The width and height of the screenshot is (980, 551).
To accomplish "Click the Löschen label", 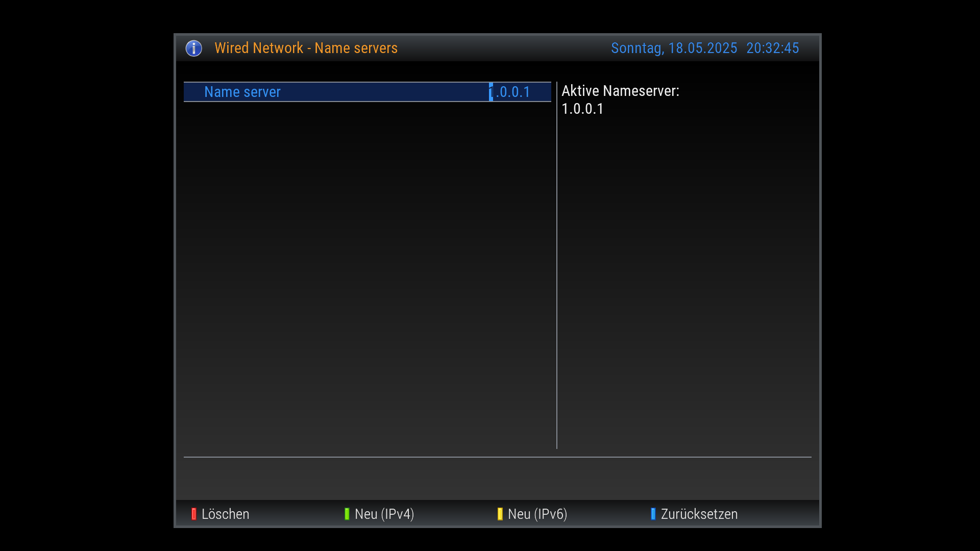I will (225, 514).
